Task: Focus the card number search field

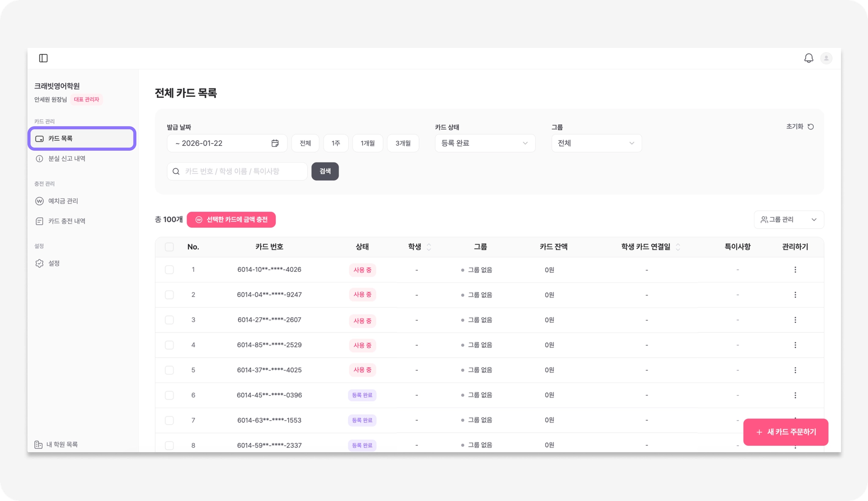Action: point(244,171)
